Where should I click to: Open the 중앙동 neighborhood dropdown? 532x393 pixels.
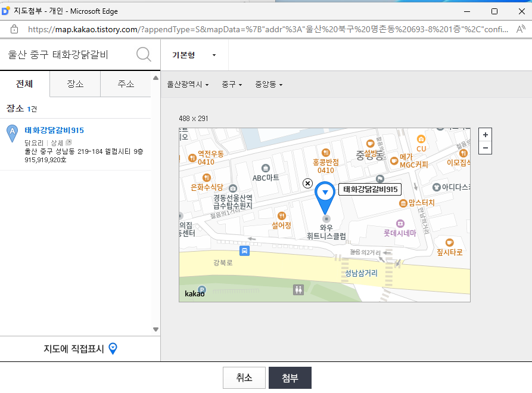tap(269, 84)
